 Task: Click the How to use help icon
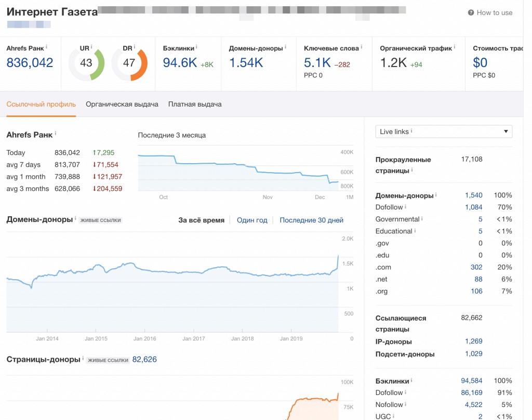[x=471, y=12]
